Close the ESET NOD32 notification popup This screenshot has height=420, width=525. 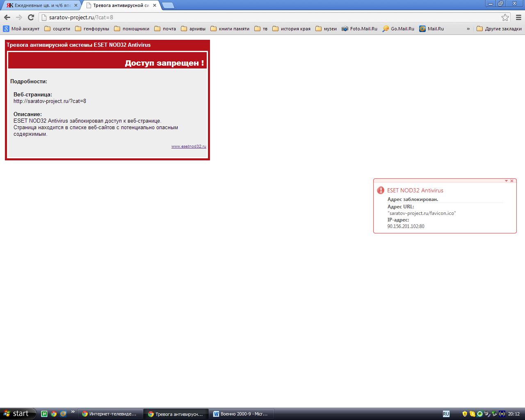pyautogui.click(x=512, y=181)
